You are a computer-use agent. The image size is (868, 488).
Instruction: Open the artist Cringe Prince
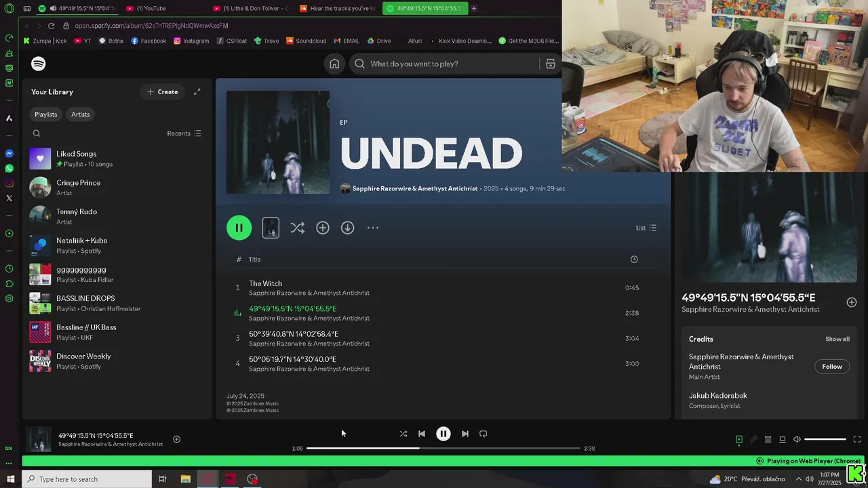pos(117,188)
